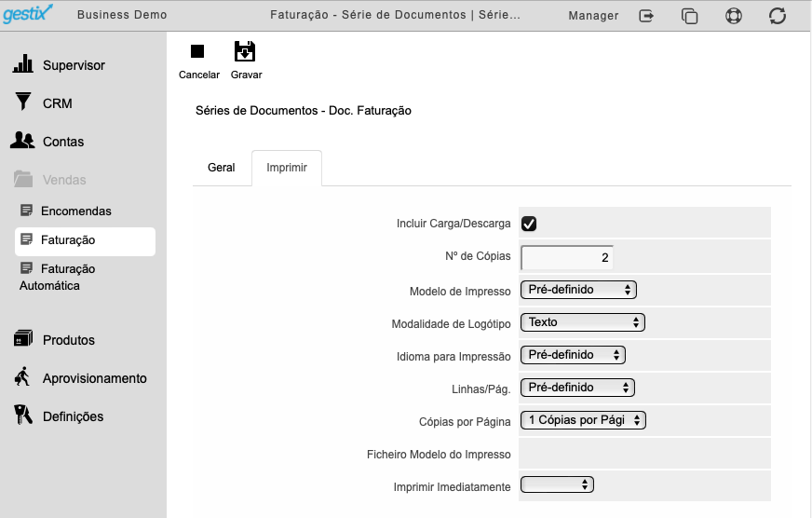Open the Linhas/Pág. dropdown

[x=577, y=388]
